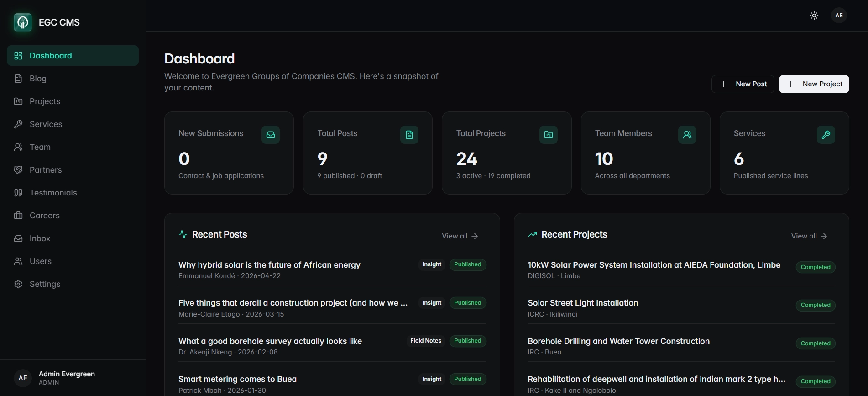Select the Dashboard grid icon in sidebar
868x396 pixels.
18,56
